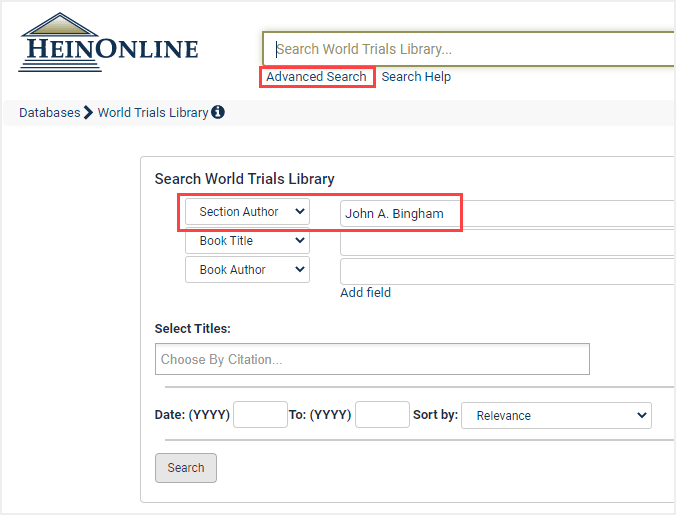Image resolution: width=676 pixels, height=515 pixels.
Task: Click the John A. Bingham input field
Action: coord(507,213)
